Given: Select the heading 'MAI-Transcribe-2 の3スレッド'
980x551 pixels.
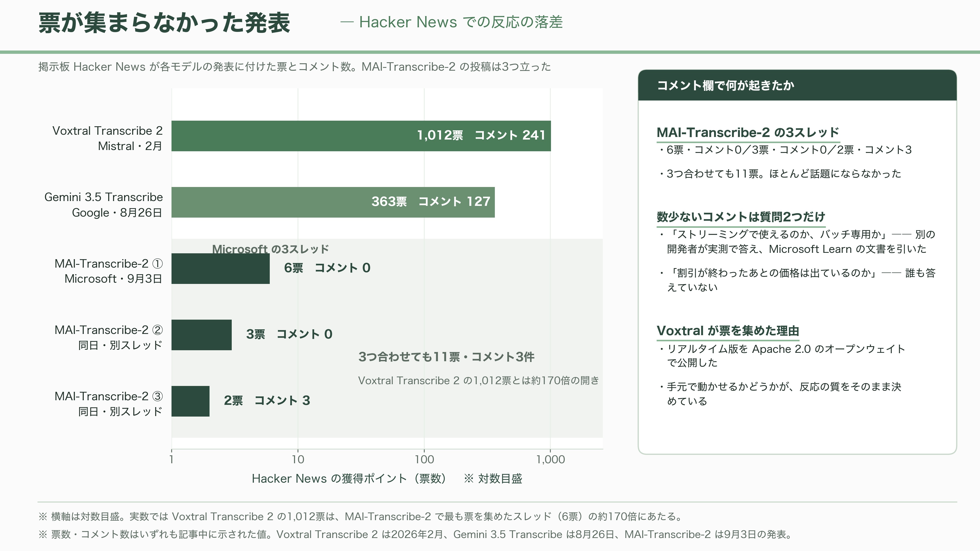Looking at the screenshot, I should [x=748, y=132].
